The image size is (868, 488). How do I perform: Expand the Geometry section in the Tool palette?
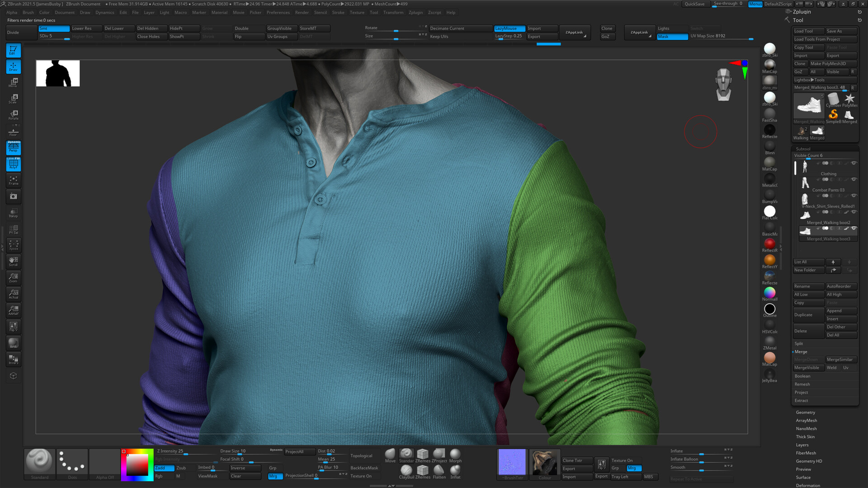(805, 412)
